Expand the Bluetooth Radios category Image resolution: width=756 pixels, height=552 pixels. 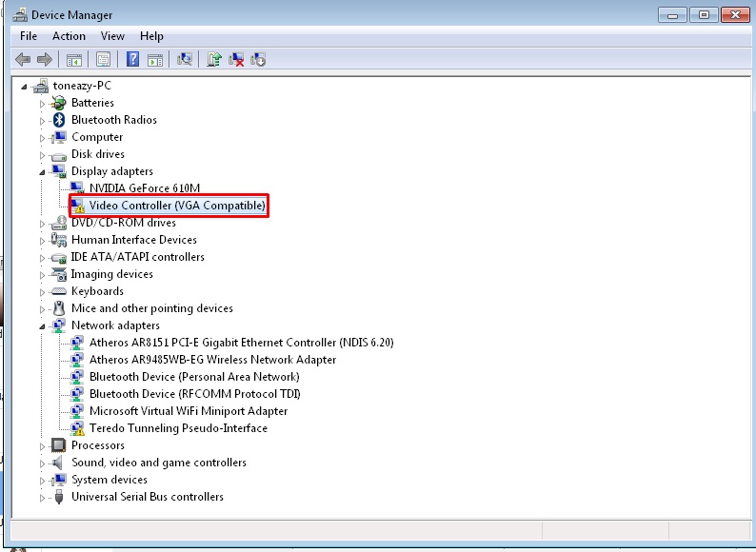click(42, 121)
